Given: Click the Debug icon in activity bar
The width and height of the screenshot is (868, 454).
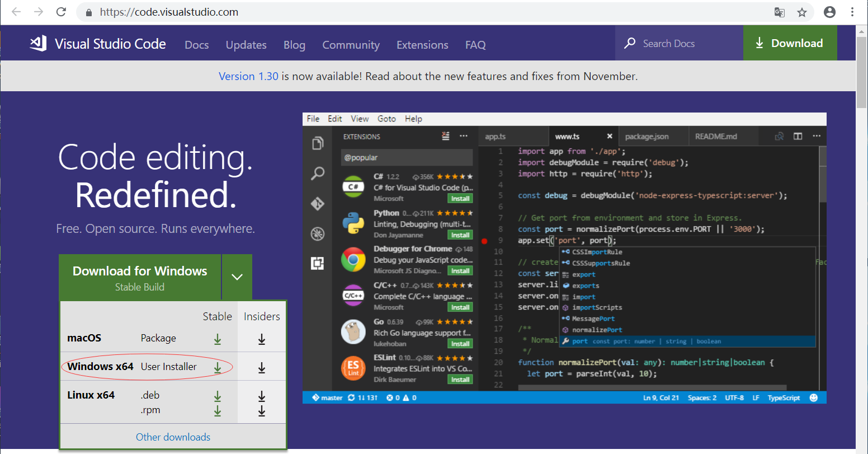Looking at the screenshot, I should point(318,233).
